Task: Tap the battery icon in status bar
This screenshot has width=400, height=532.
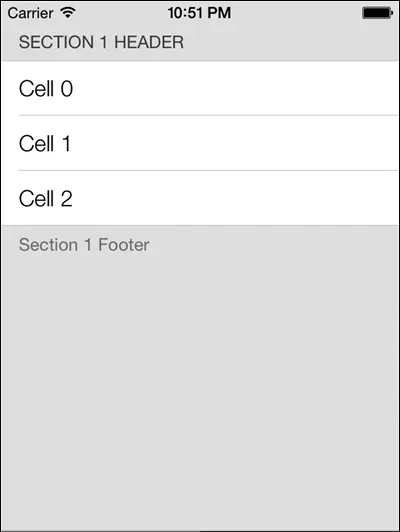Action: 377,13
